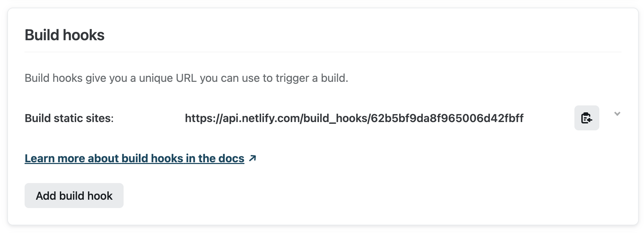Click the clipboard icon beside the URL
644x233 pixels.
(587, 118)
